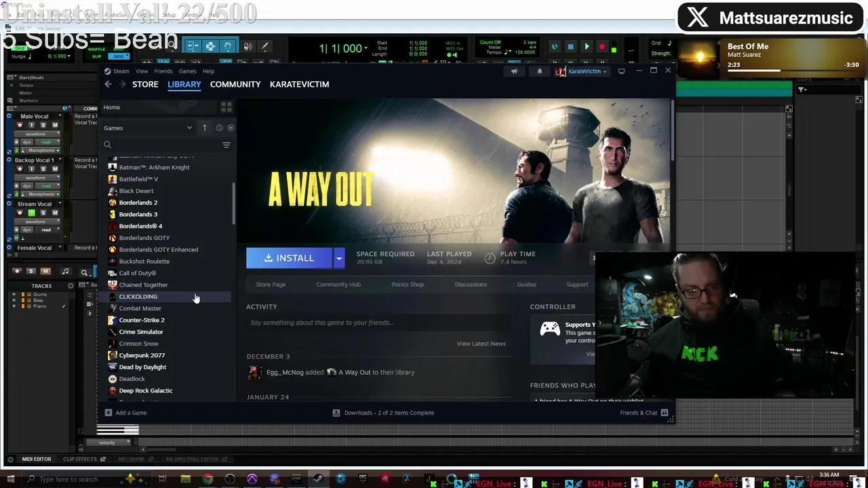Expand the Games collection dropdown

pos(189,128)
